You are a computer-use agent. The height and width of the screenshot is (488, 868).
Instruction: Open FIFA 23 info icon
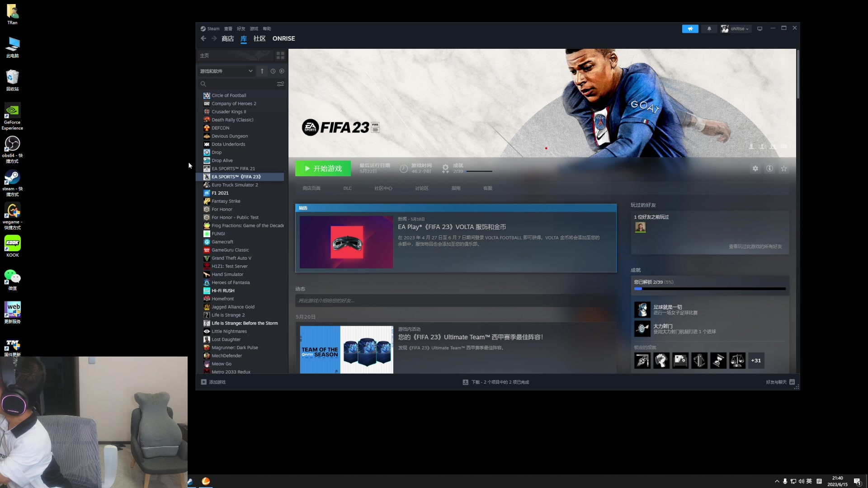tap(770, 169)
